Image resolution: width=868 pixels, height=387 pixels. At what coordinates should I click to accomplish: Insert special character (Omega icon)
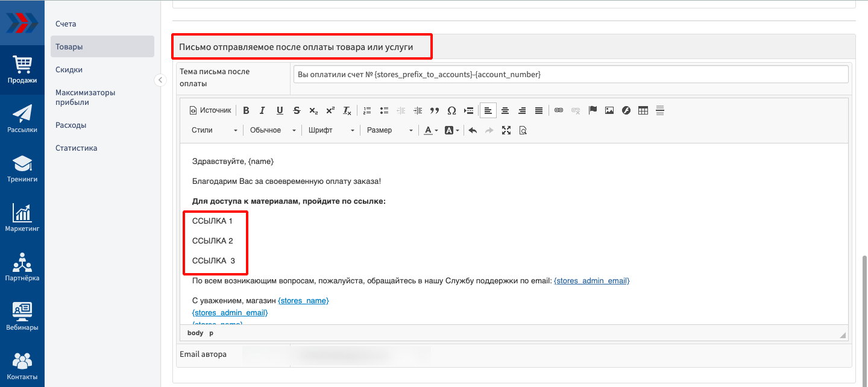tap(451, 110)
